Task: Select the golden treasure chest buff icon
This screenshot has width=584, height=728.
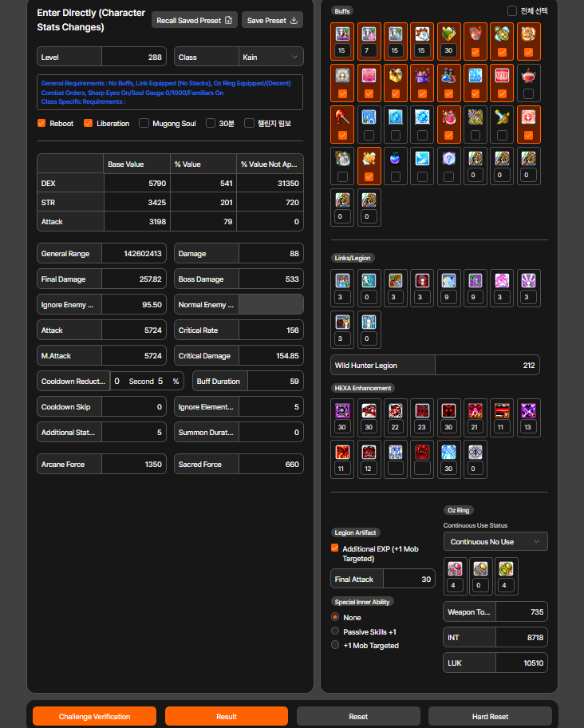Action: (395, 76)
